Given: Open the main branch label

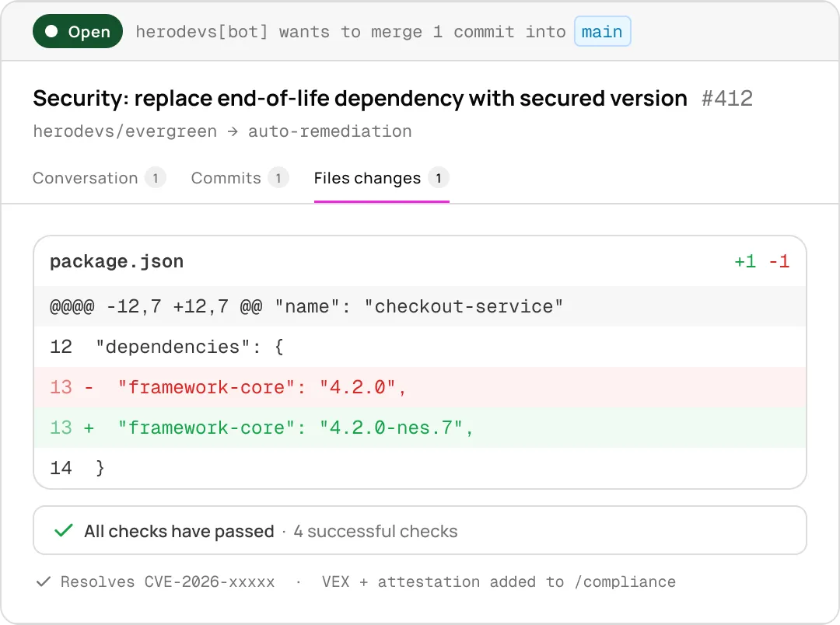Looking at the screenshot, I should [602, 32].
